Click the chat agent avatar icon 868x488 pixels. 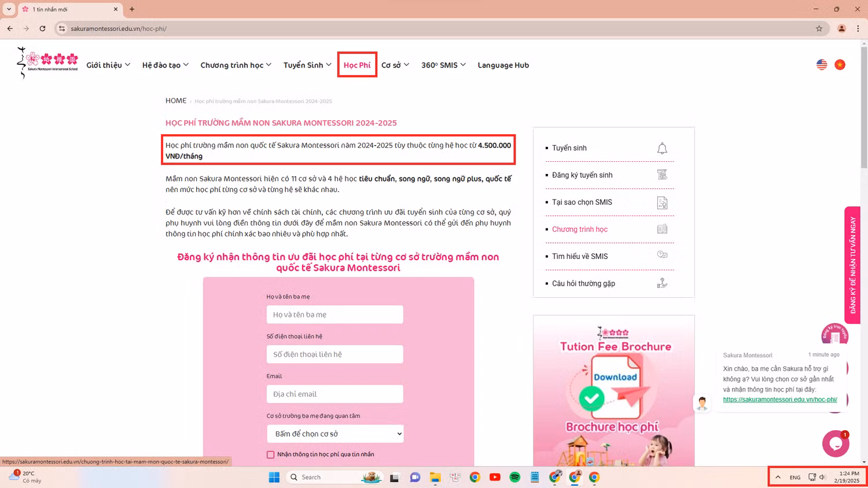(702, 403)
